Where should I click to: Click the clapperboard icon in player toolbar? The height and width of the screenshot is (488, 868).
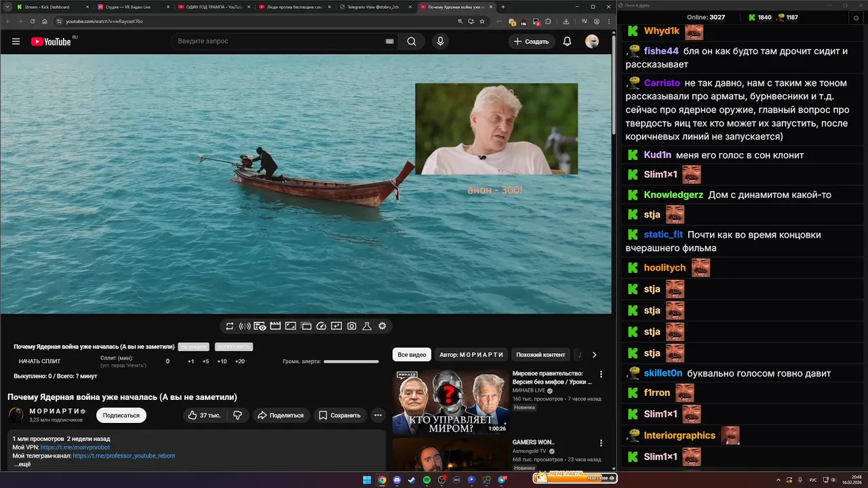(275, 326)
